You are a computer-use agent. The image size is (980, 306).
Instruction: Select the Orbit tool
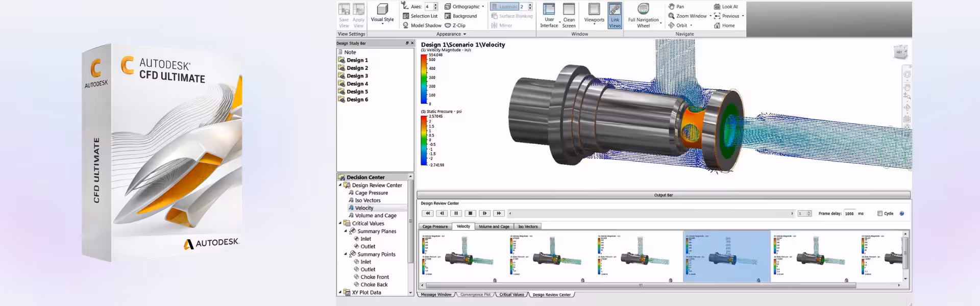click(x=678, y=25)
